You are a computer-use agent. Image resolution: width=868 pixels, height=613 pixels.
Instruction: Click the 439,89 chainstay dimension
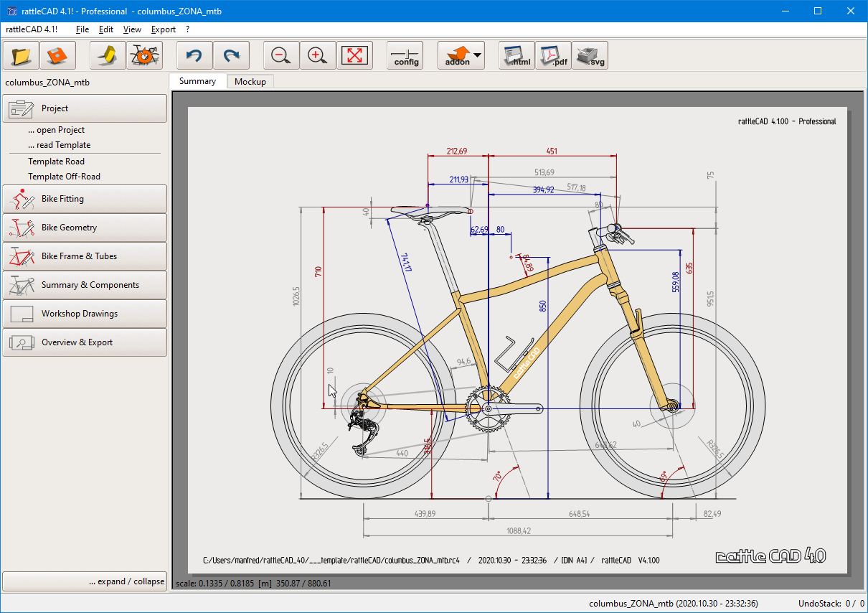[x=426, y=514]
